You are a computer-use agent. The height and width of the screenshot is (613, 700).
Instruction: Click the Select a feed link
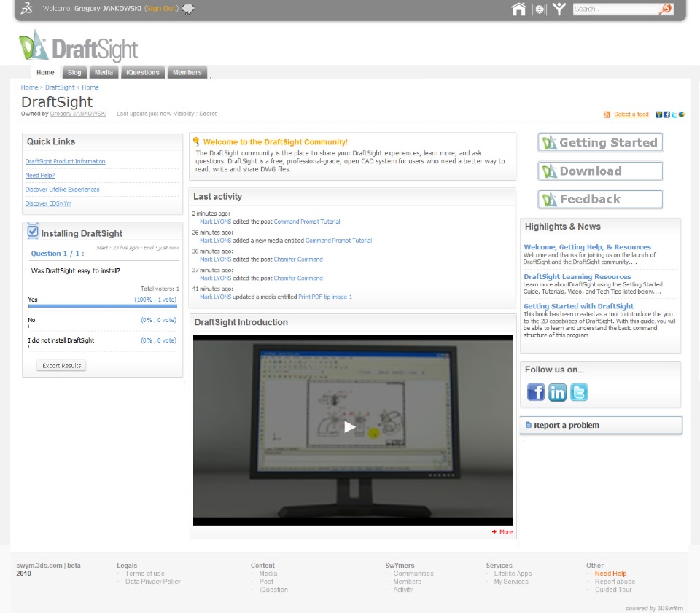pos(631,114)
